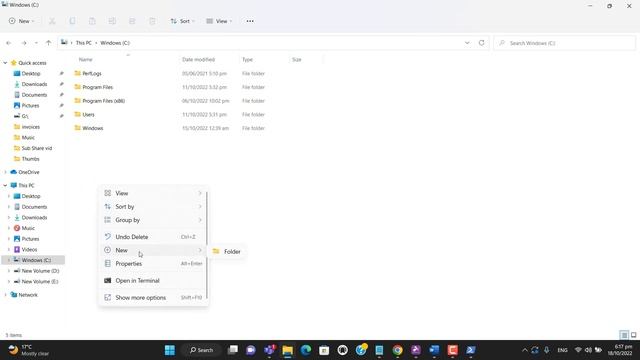Open Microsoft Teams taskbar icon
Image resolution: width=640 pixels, height=360 pixels.
(269, 350)
